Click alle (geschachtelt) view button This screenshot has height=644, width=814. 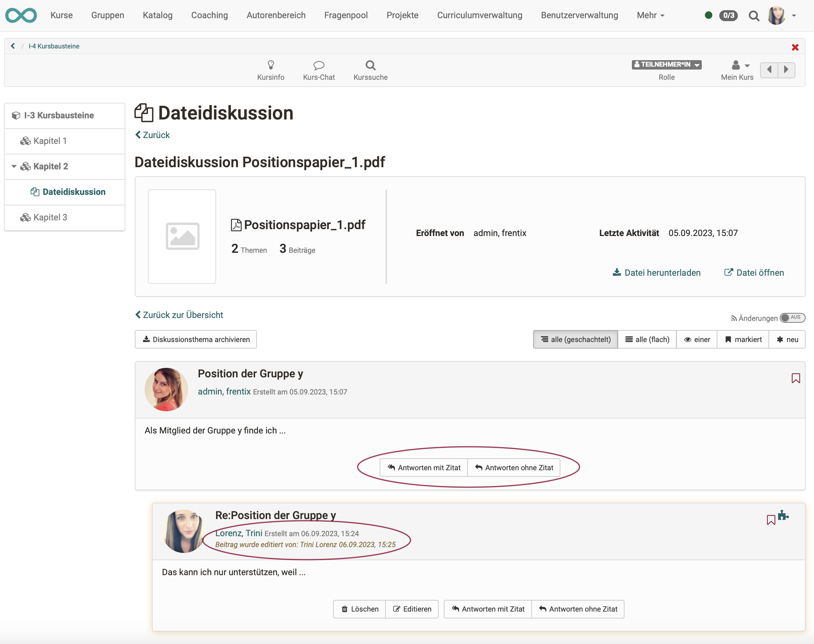pos(574,339)
